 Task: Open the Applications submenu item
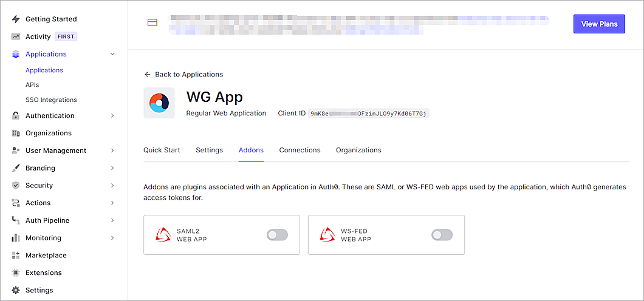pyautogui.click(x=44, y=70)
